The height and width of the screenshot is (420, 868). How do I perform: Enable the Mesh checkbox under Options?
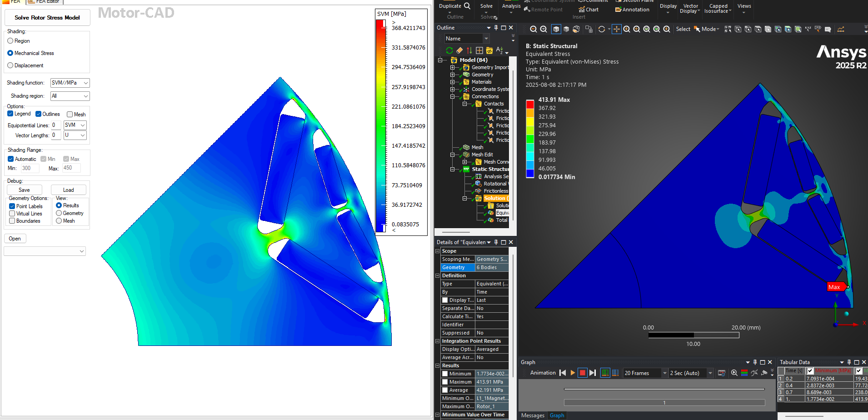[x=70, y=115]
